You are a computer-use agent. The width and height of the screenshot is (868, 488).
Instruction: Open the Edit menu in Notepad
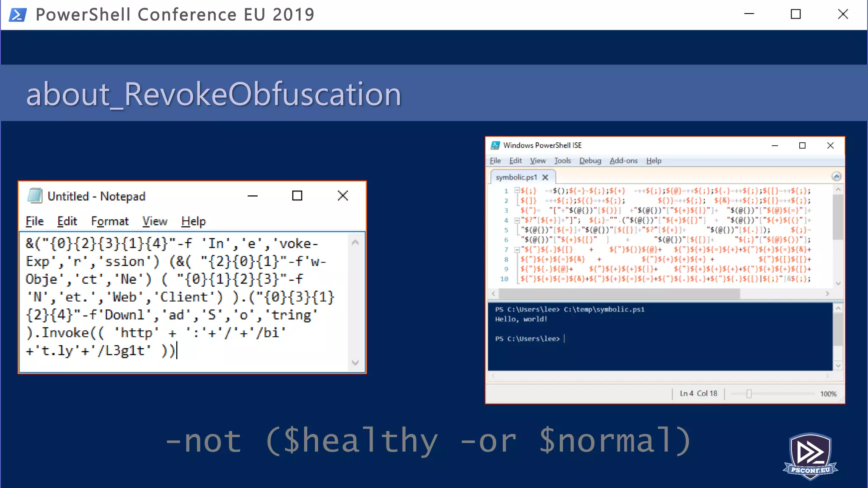tap(67, 221)
